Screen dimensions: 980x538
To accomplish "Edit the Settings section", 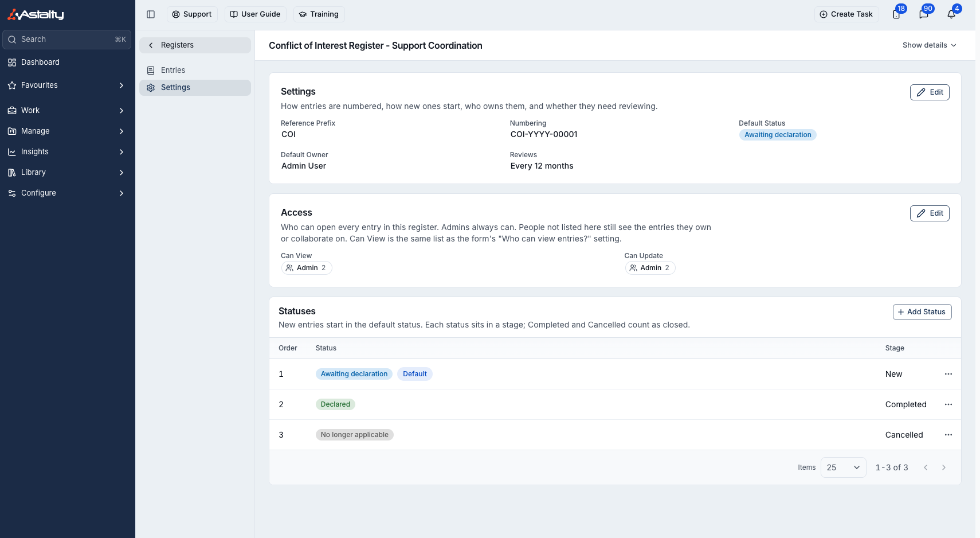I will click(930, 92).
